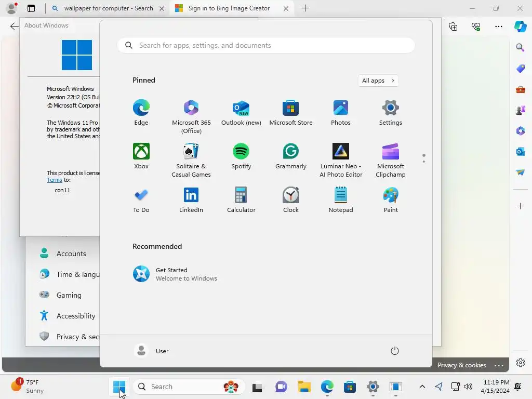
Task: Show All apps list
Action: (378, 81)
